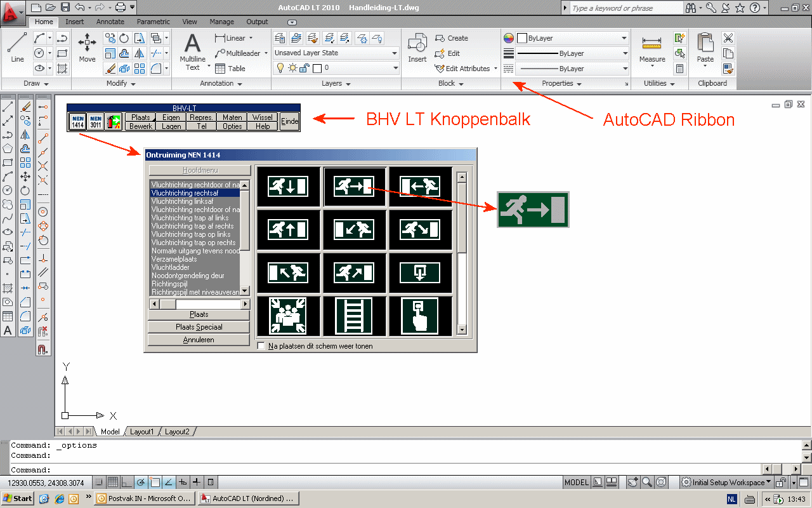Expand the Draw panel
812x508 pixels.
[36, 83]
